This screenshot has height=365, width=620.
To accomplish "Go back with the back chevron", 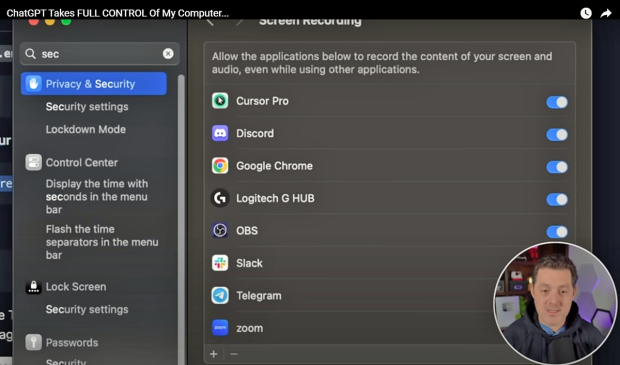I will point(210,22).
